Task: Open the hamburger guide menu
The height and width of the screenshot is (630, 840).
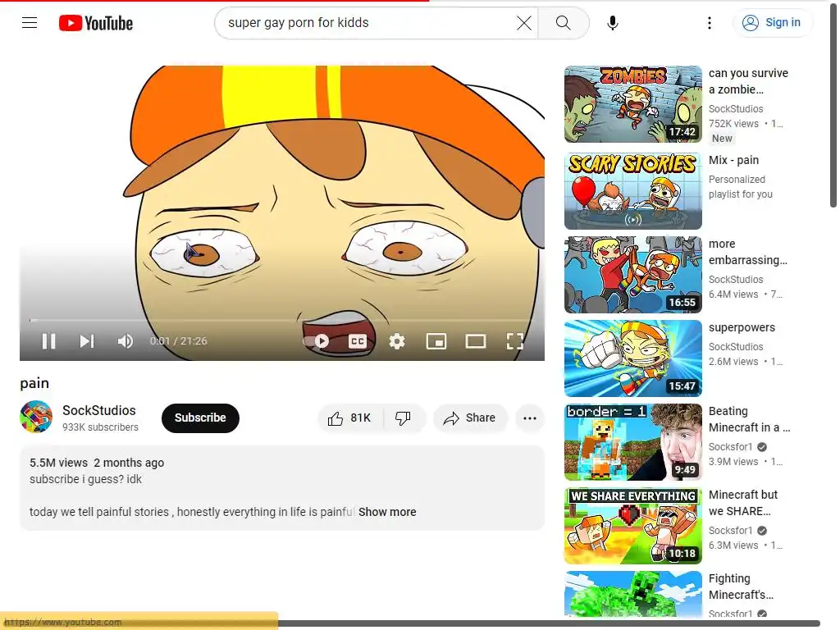Action: [x=30, y=22]
